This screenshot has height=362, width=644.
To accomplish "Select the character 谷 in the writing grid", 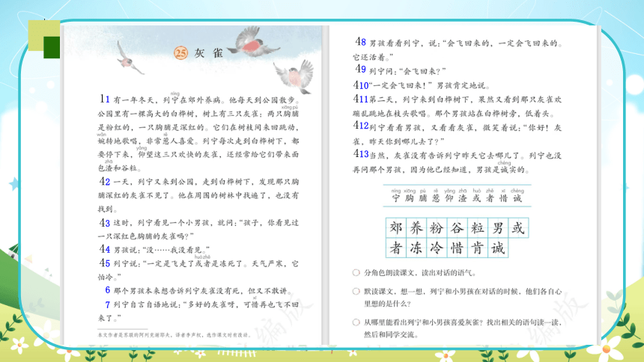I will pos(457,228).
